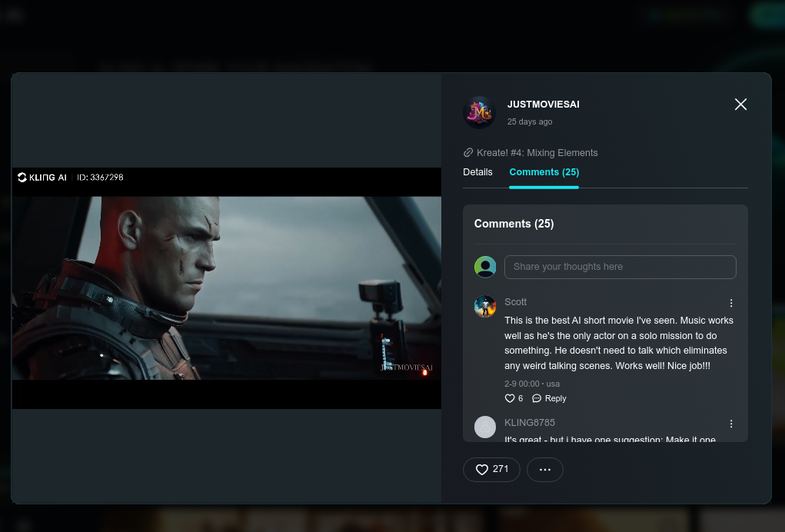Open Scott's profile picture
This screenshot has width=785, height=532.
[x=485, y=306]
